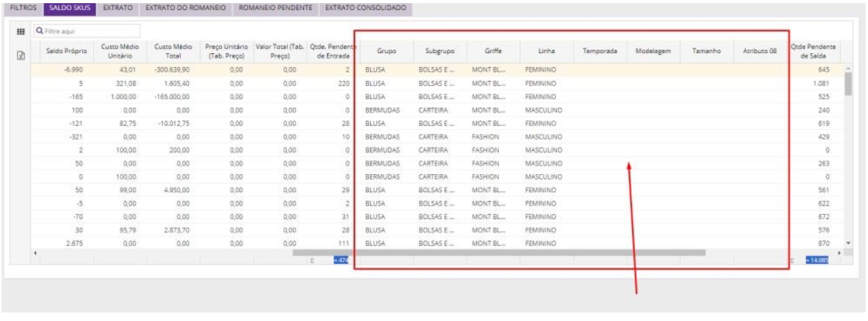Go to the ROMANEIO PENDENTE tab
Screen dimensions: 868x321
[x=275, y=9]
